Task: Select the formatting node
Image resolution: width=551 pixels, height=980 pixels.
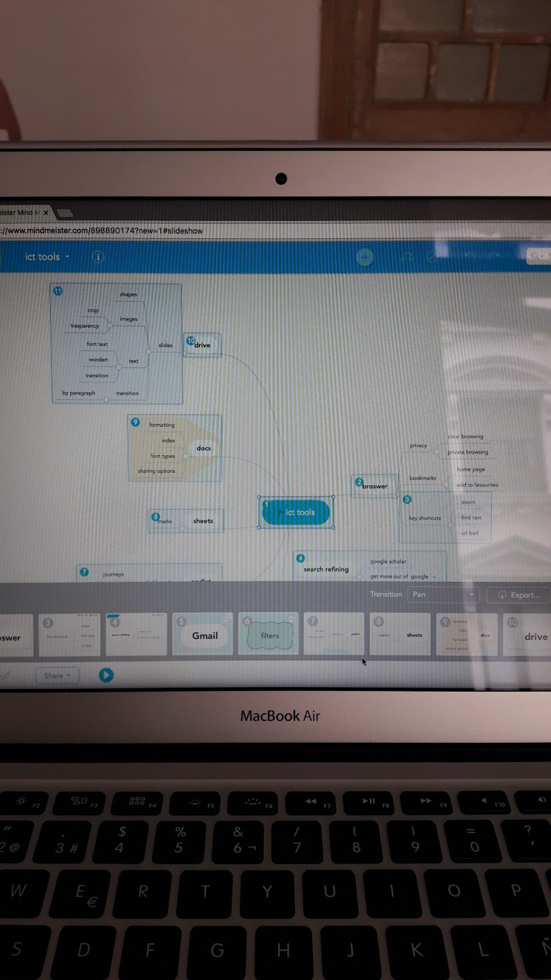Action: click(x=162, y=425)
